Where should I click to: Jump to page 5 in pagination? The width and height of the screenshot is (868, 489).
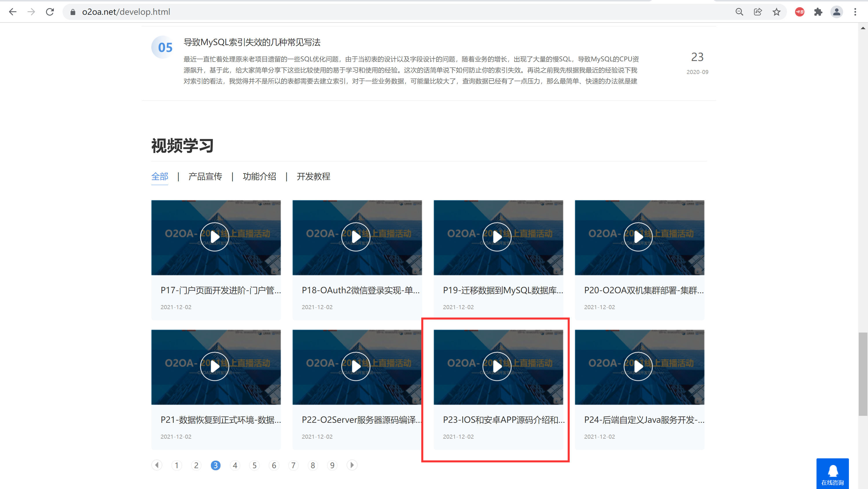point(254,465)
